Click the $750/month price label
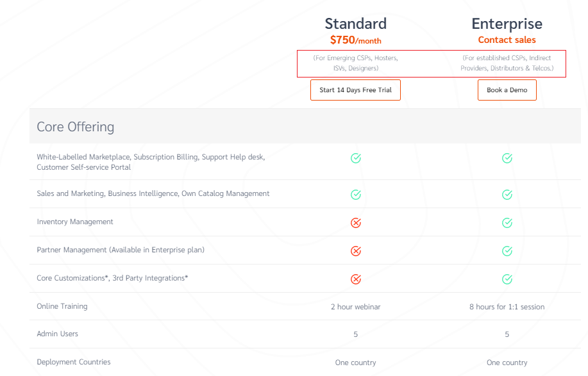The width and height of the screenshot is (588, 376). pyautogui.click(x=355, y=40)
